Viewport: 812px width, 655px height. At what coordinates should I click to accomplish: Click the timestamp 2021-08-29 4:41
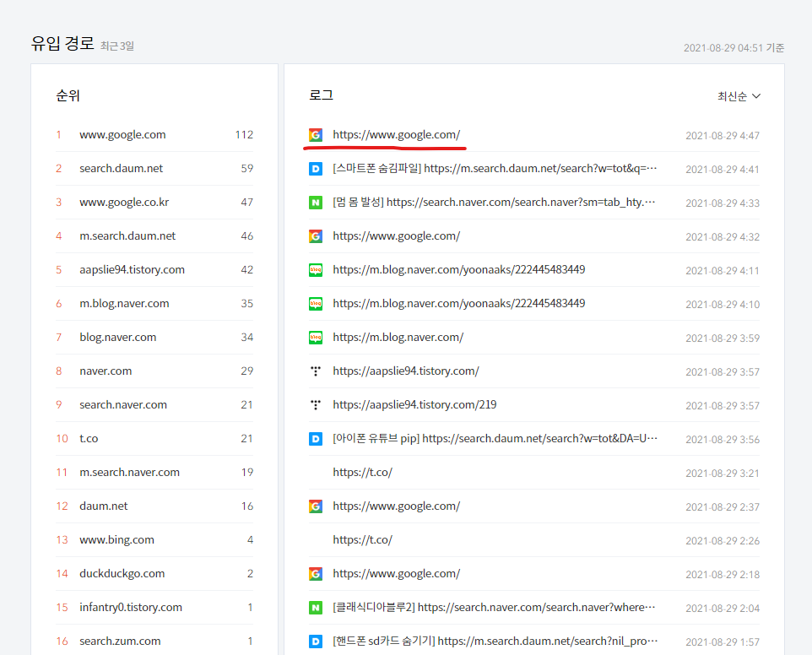pos(723,170)
